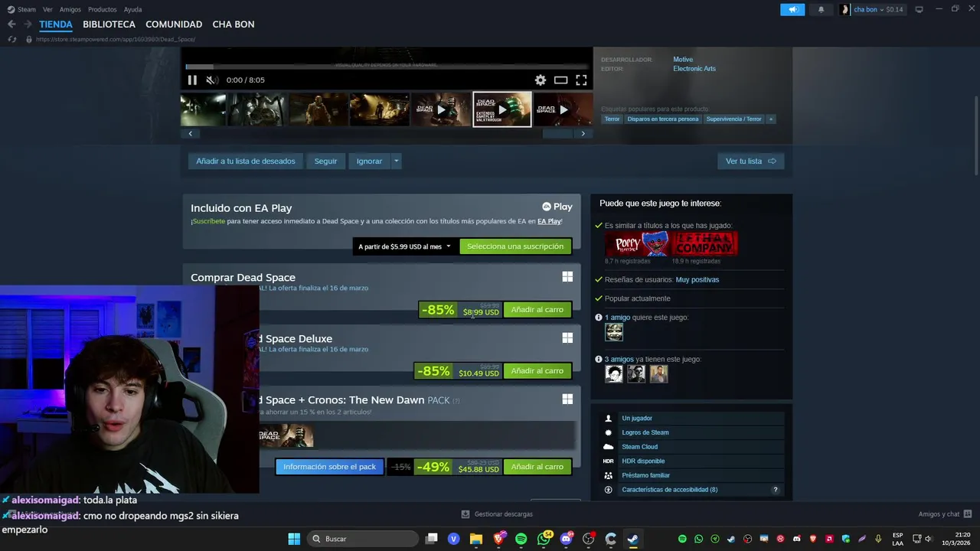Viewport: 980px width, 551px height.
Task: Go back with the navigation arrow
Action: [x=11, y=24]
